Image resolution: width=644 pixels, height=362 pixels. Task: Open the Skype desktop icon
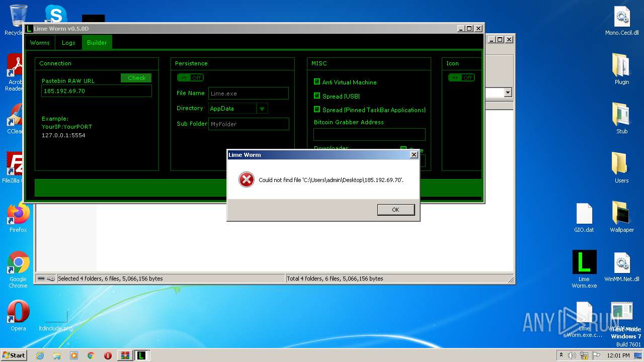pos(55,14)
